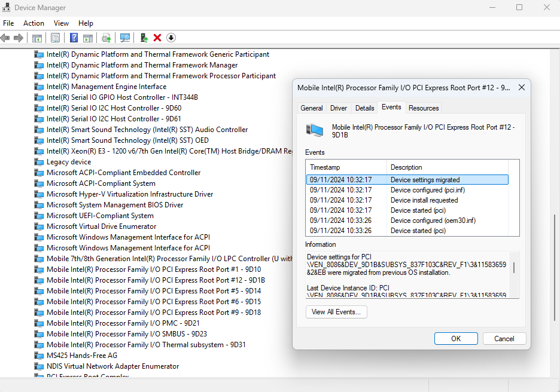
Task: Click the Disable device down-arrow icon
Action: click(x=171, y=38)
